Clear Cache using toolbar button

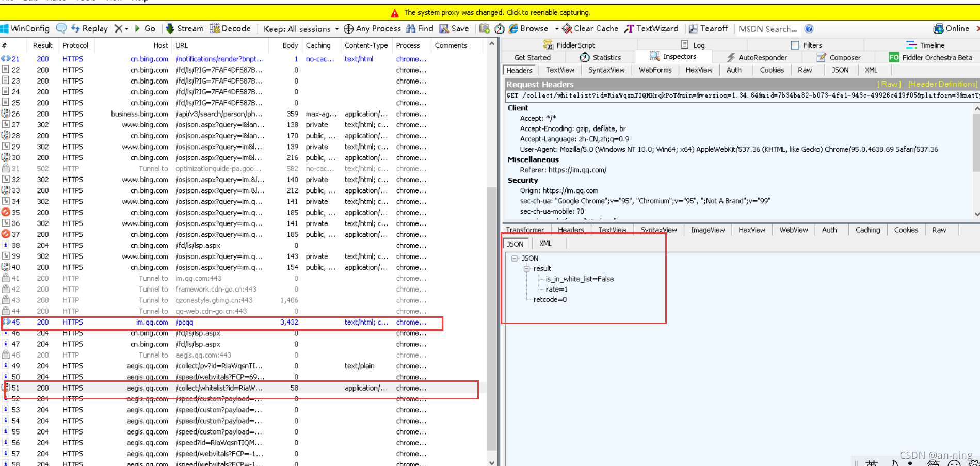590,29
